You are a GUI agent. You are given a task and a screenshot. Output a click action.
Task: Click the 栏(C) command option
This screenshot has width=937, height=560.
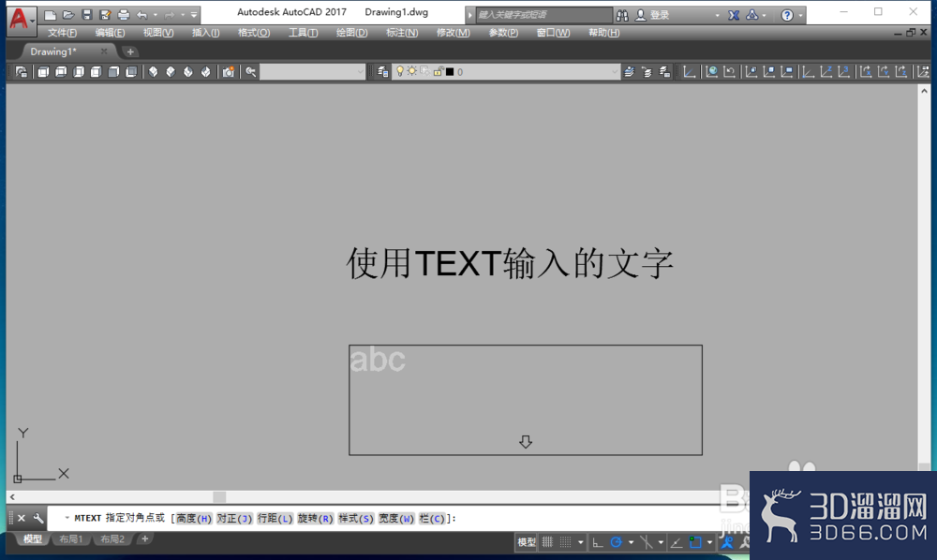pyautogui.click(x=433, y=518)
